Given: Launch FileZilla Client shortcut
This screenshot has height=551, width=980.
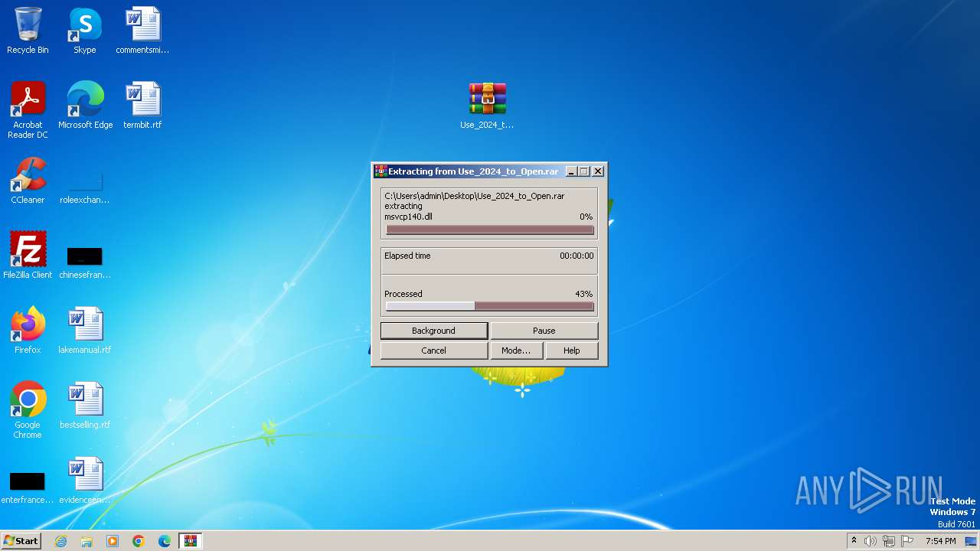Looking at the screenshot, I should pos(28,255).
